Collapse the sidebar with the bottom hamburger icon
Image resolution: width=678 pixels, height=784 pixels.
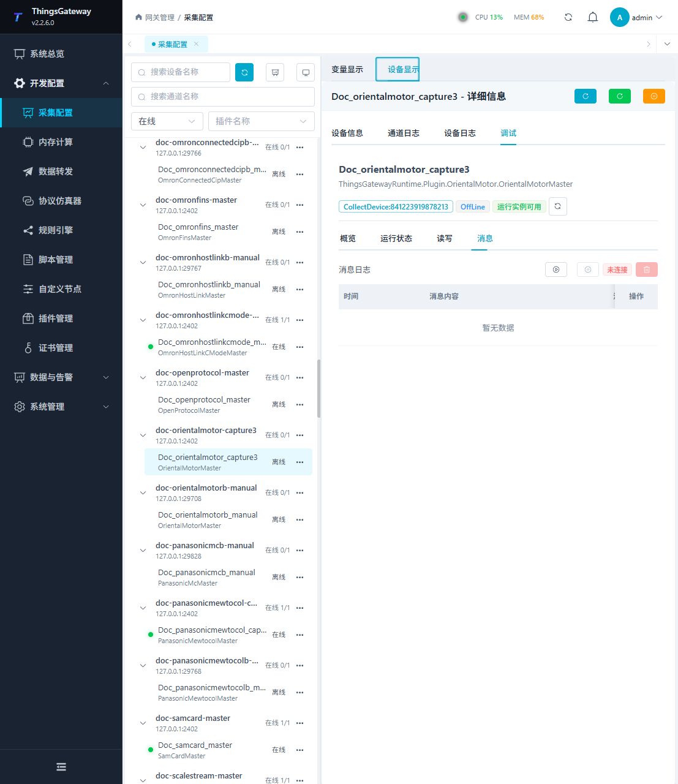[61, 767]
